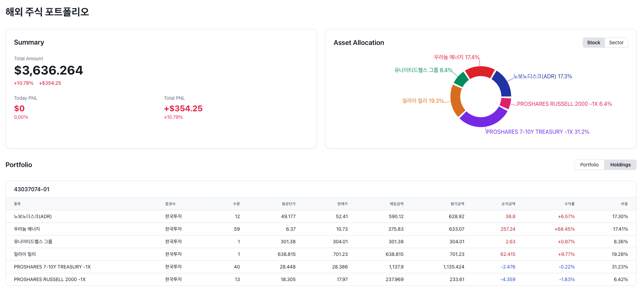This screenshot has width=644, height=294.
Task: Open the PROSHARES 7-10Y TREASURY -1X table row name
Action: click(x=52, y=267)
